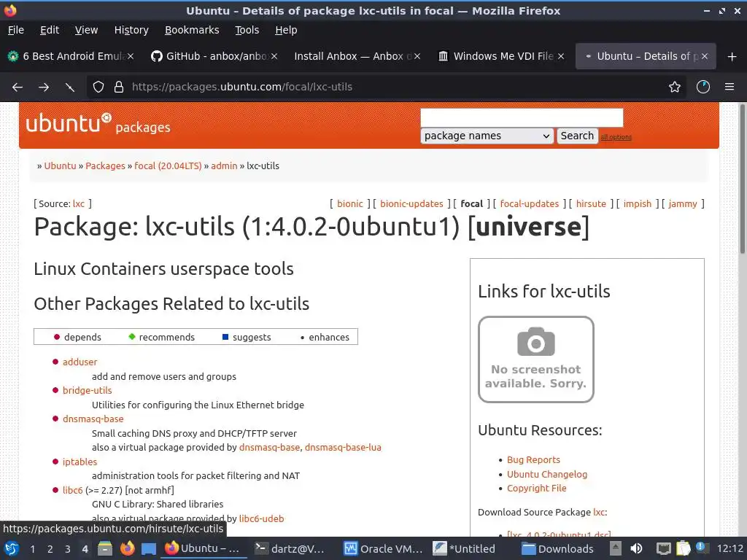
Task: Open the all options link
Action: (x=616, y=137)
